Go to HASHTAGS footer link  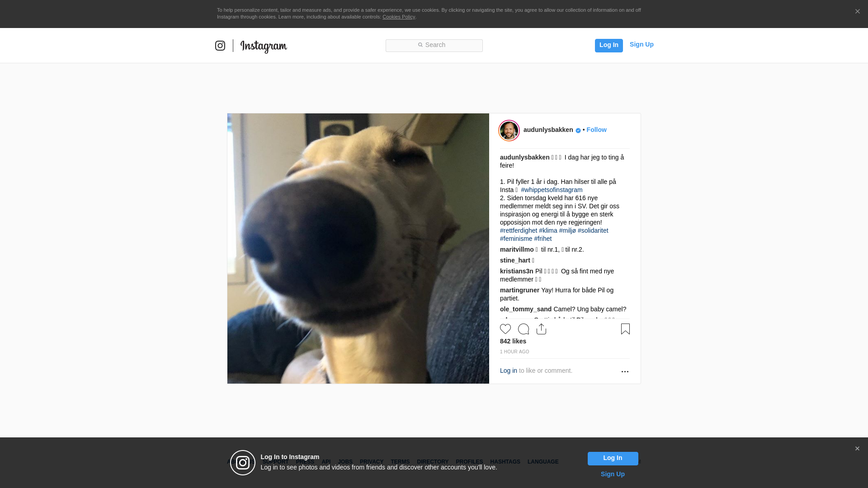pos(505,462)
